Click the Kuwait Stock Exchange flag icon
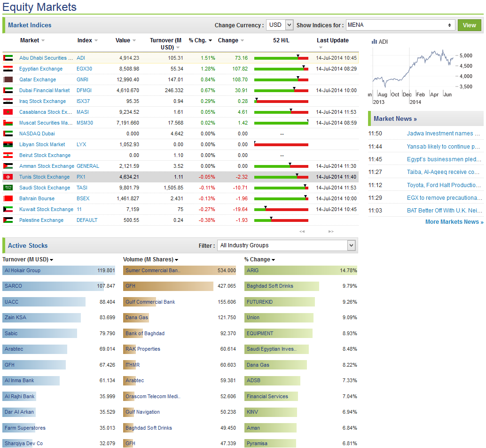The height and width of the screenshot is (448, 486). click(x=8, y=209)
